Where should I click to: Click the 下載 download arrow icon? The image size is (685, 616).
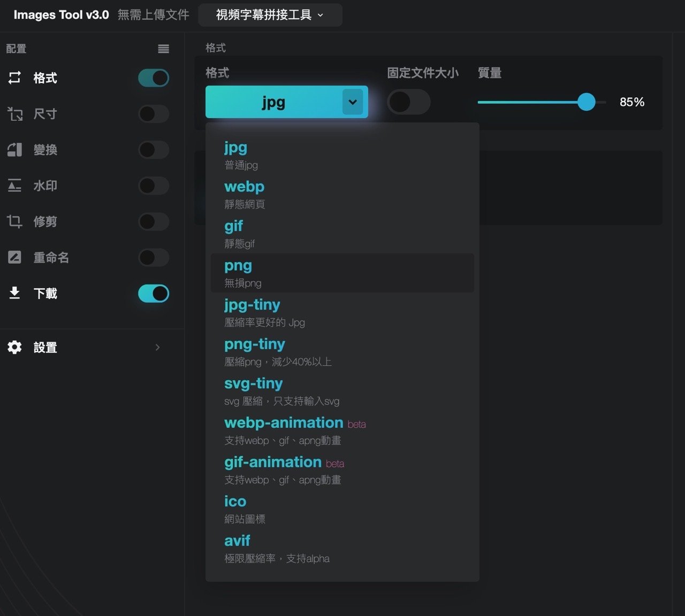pos(14,293)
